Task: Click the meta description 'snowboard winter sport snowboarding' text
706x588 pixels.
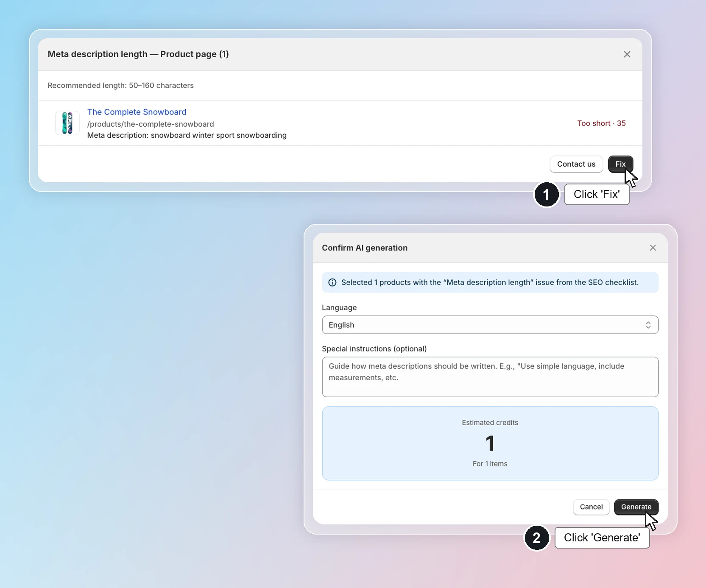Action: (219, 135)
